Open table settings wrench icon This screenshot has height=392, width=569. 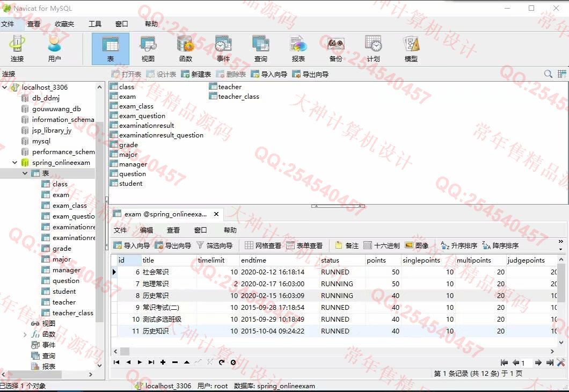pyautogui.click(x=560, y=362)
